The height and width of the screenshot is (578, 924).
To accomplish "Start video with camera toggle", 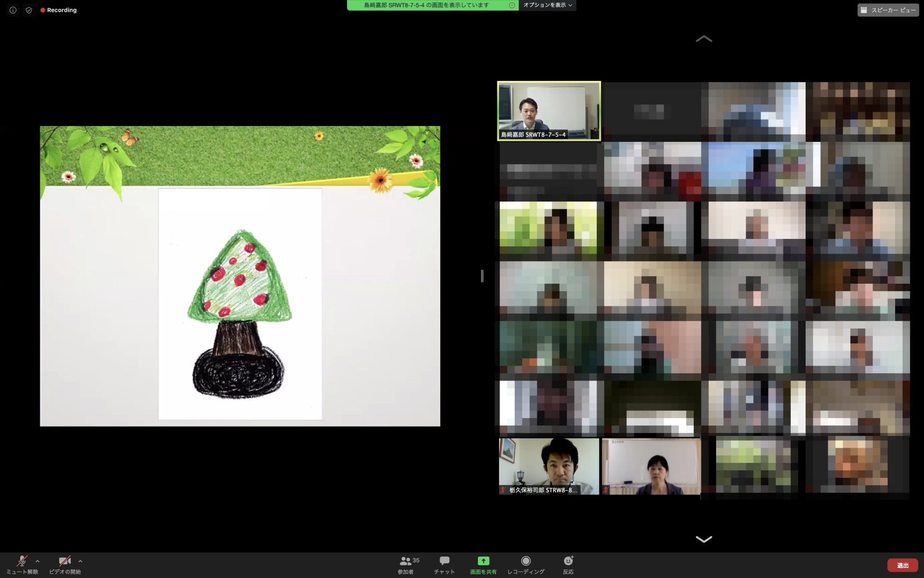I will click(65, 561).
